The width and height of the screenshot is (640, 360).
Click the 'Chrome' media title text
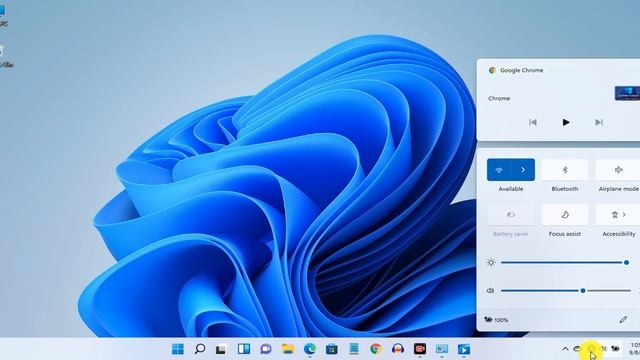point(499,98)
